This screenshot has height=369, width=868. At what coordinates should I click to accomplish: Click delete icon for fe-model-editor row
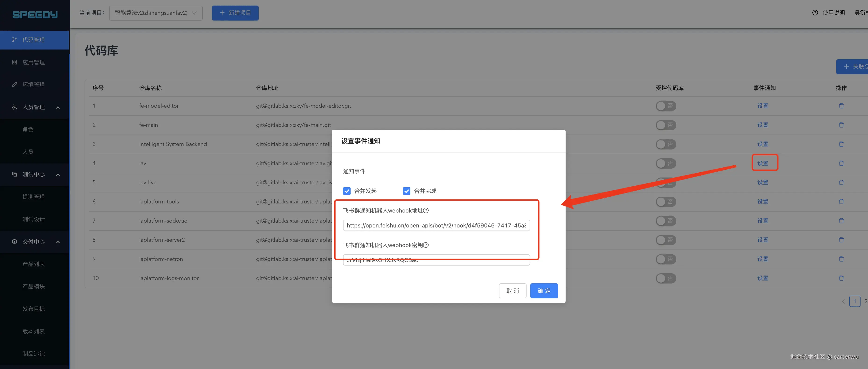pos(841,106)
